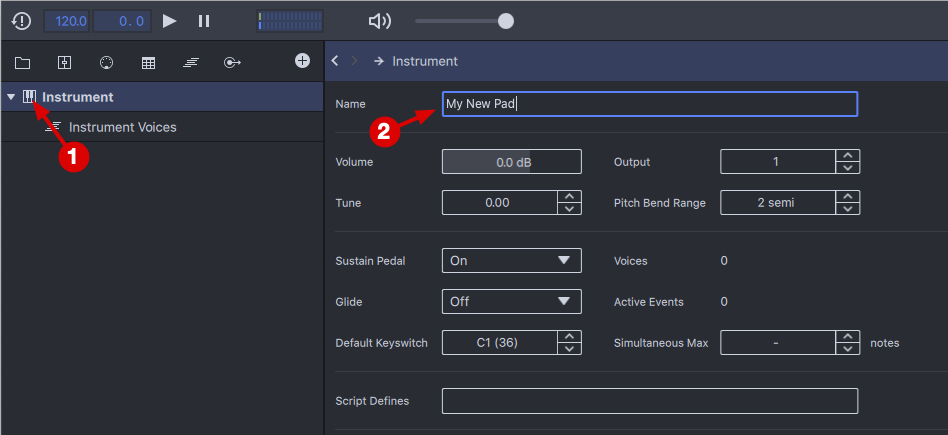
Task: Open the mixer fader panel icon
Action: (64, 62)
